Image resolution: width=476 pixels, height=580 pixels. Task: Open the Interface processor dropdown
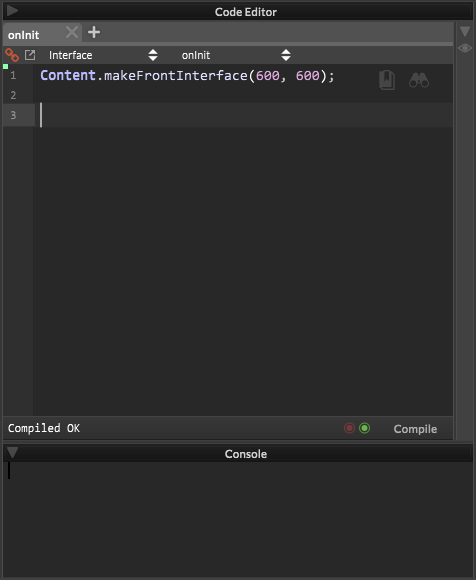coord(103,55)
